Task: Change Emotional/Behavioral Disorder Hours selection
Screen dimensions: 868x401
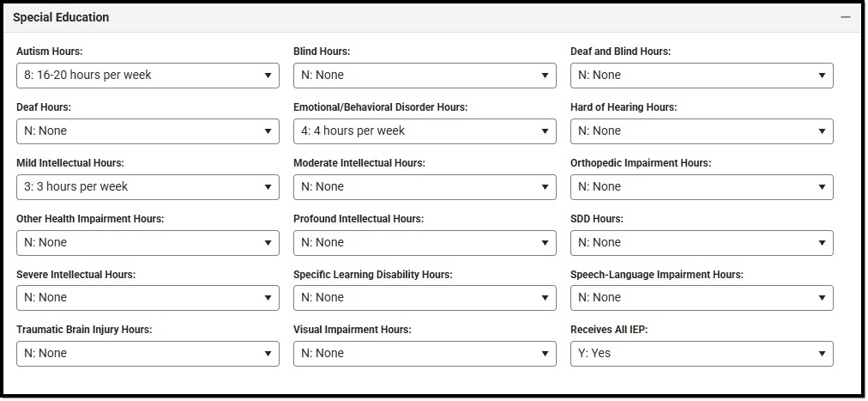Action: pyautogui.click(x=425, y=131)
